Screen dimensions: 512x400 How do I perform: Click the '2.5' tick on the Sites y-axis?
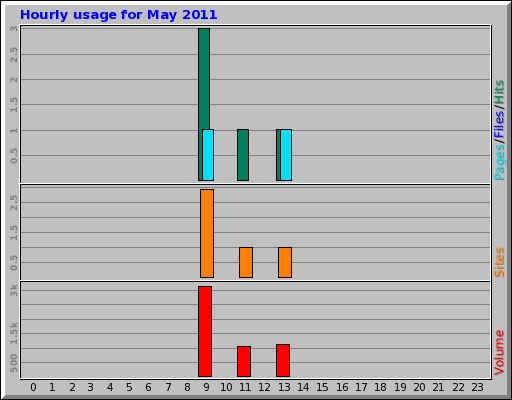coord(14,203)
